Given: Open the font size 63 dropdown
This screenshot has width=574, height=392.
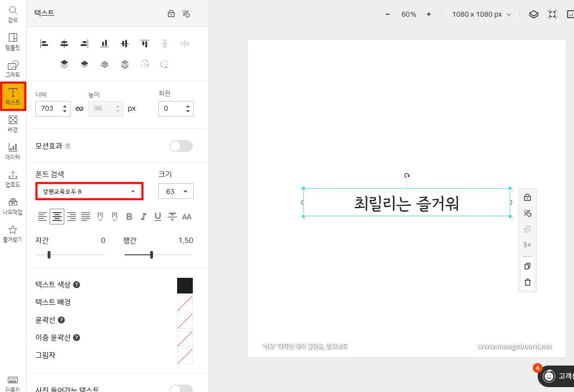Looking at the screenshot, I should click(x=176, y=191).
